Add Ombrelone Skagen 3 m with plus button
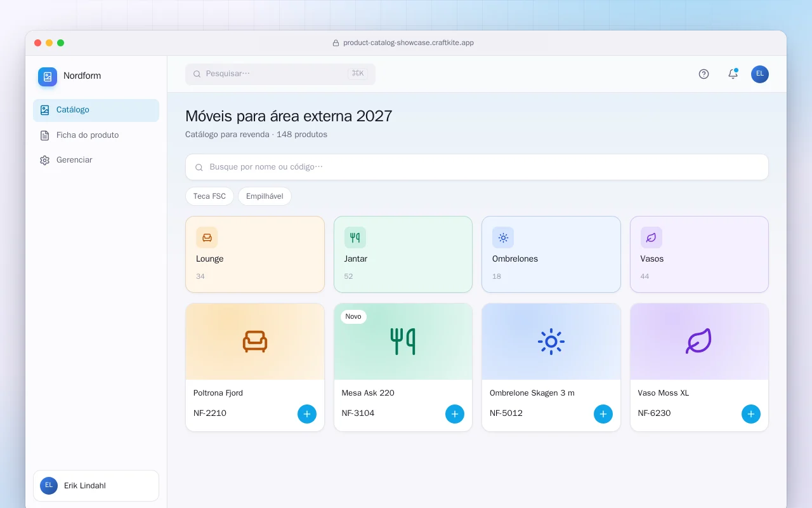 (603, 414)
